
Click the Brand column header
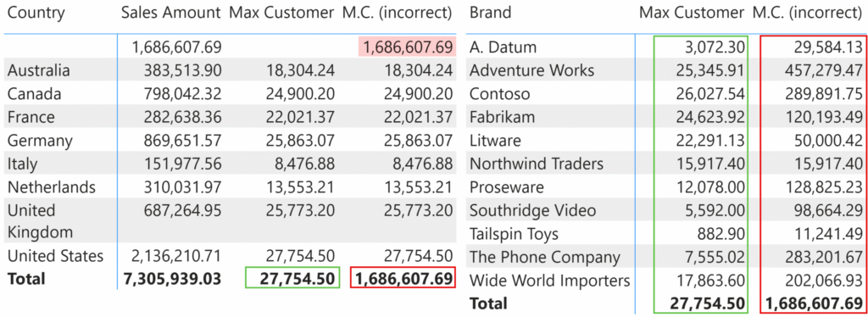491,13
